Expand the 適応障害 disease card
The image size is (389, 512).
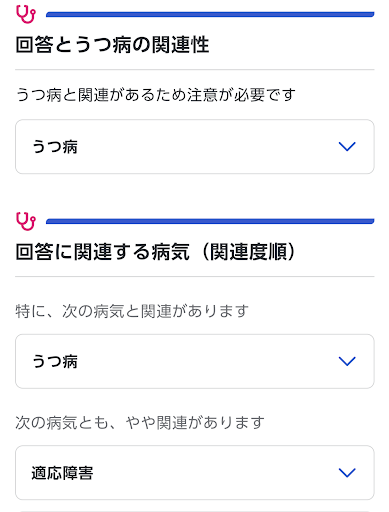[x=195, y=473]
